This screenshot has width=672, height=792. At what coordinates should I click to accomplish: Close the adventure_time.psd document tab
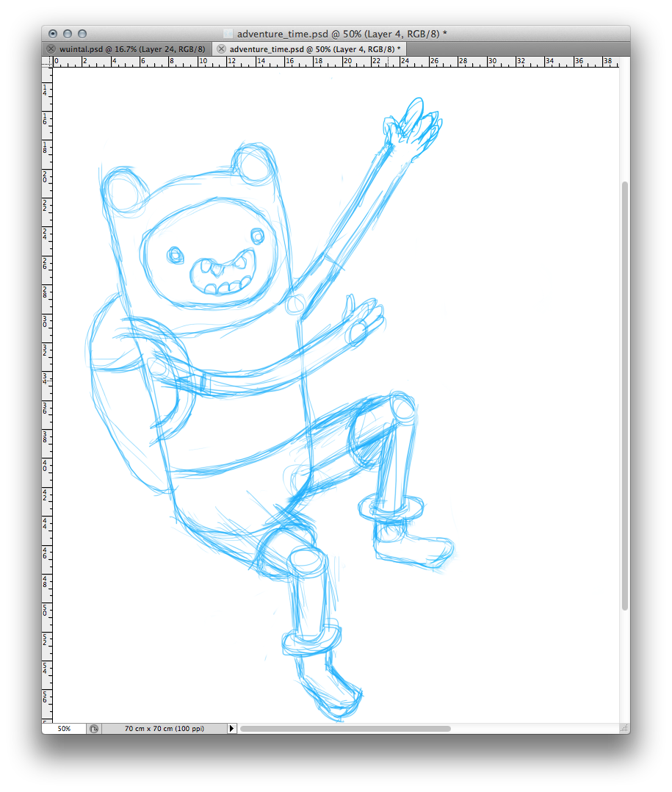pos(221,48)
